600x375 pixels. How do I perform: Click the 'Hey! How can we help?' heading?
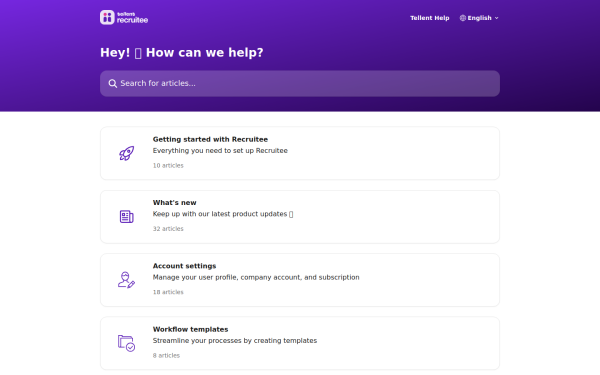click(182, 52)
